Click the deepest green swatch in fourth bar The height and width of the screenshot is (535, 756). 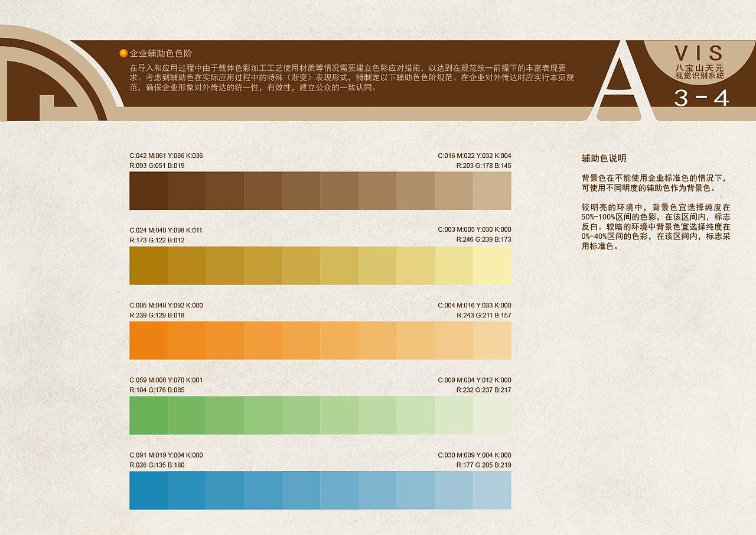click(x=148, y=416)
